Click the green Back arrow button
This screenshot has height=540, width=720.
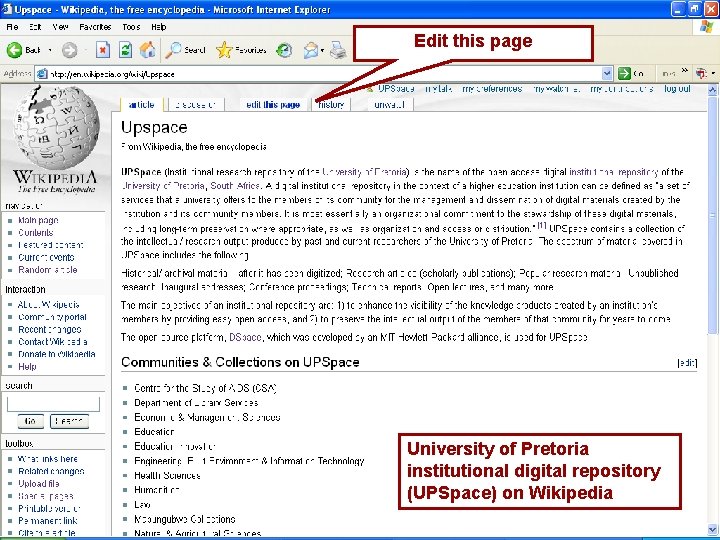[14, 50]
